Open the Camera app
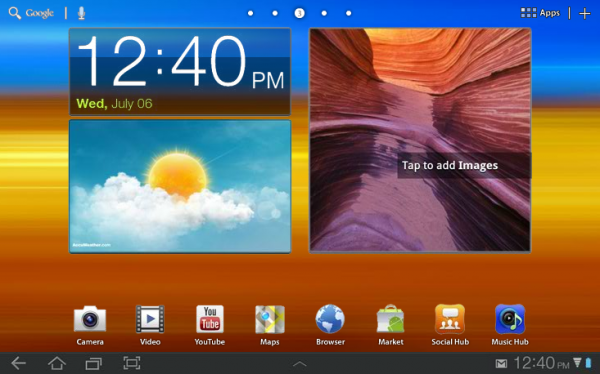Screen dimensions: 600x374 coord(90,325)
